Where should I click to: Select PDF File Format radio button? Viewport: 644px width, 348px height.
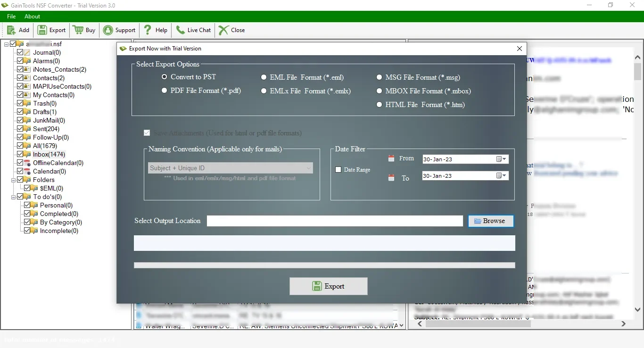click(165, 90)
